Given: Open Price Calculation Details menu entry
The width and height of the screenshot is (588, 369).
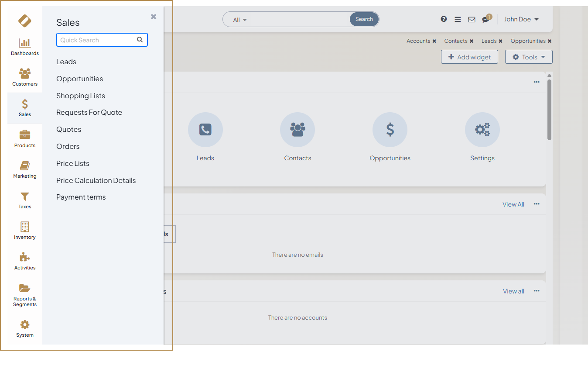Looking at the screenshot, I should (x=96, y=180).
